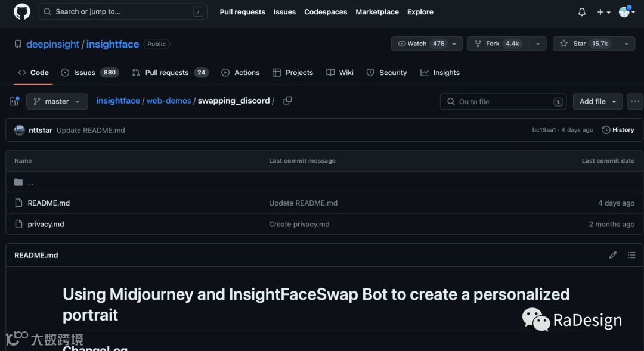
Task: Expand the file tree sidebar icon
Action: pyautogui.click(x=14, y=101)
